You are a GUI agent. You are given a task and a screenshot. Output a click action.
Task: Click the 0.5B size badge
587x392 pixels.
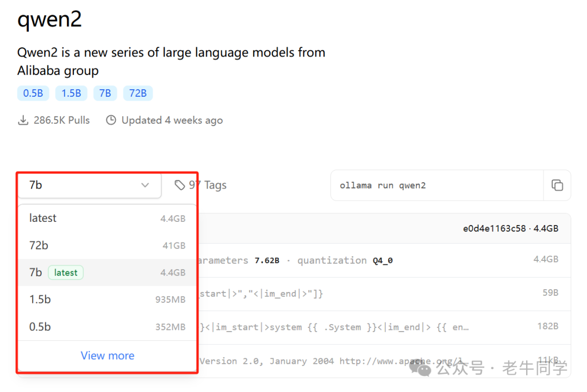pyautogui.click(x=33, y=93)
